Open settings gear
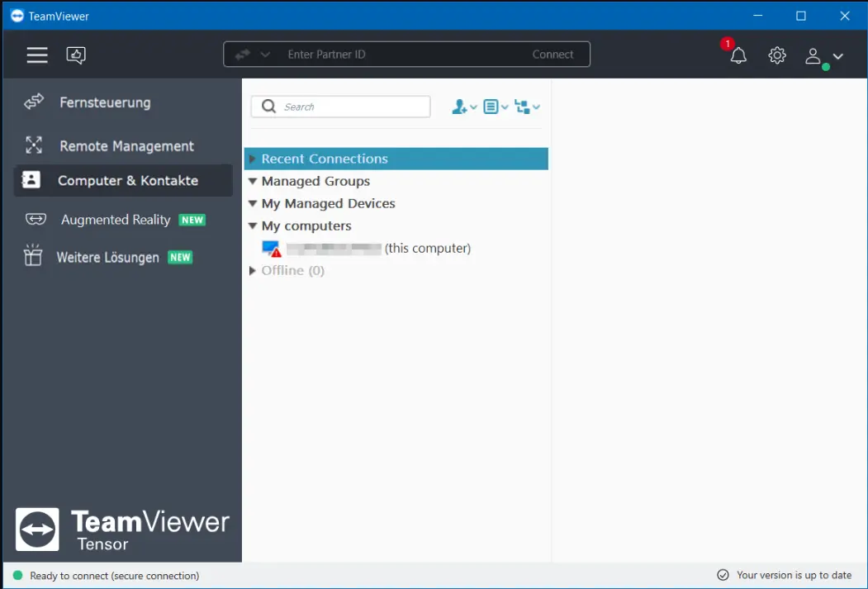 click(776, 55)
